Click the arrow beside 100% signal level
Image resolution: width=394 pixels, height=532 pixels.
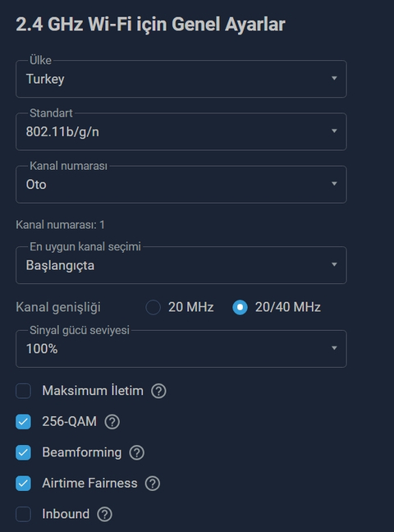[x=334, y=348]
